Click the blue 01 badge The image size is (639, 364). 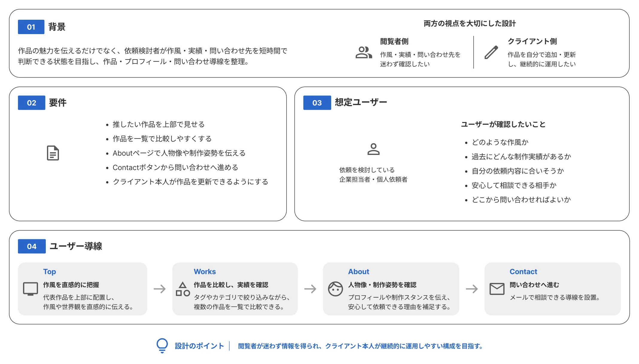pos(31,27)
